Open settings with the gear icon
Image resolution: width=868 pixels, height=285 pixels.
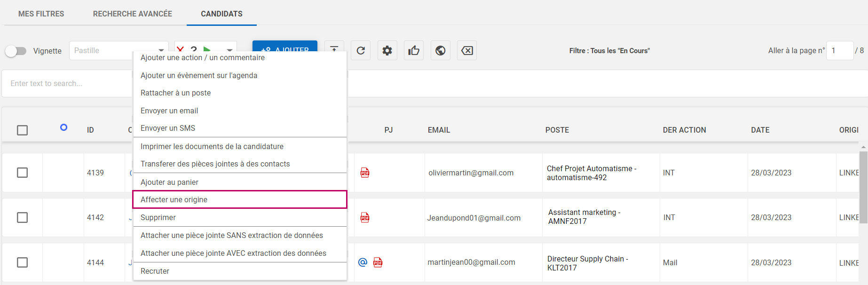pyautogui.click(x=387, y=50)
